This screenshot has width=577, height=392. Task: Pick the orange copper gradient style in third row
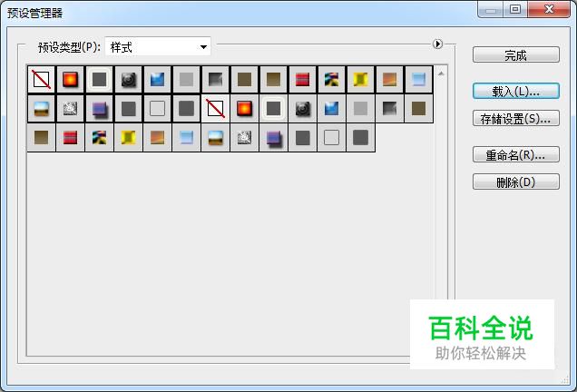(158, 138)
